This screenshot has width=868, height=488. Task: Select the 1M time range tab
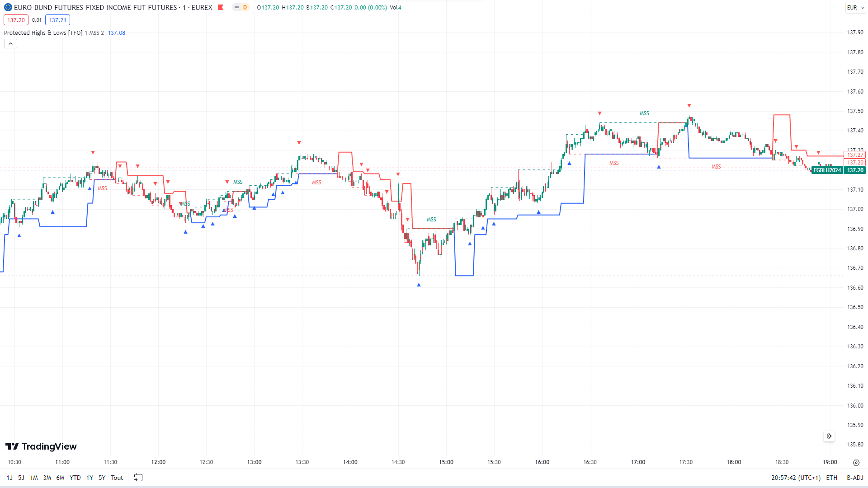tap(34, 478)
